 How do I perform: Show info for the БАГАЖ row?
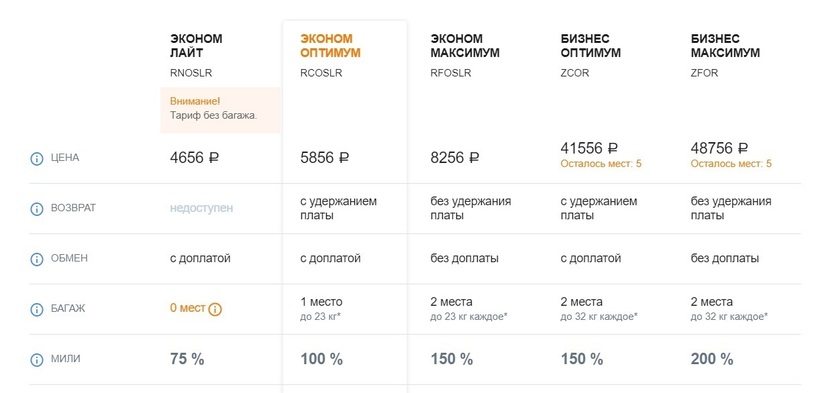pyautogui.click(x=37, y=309)
